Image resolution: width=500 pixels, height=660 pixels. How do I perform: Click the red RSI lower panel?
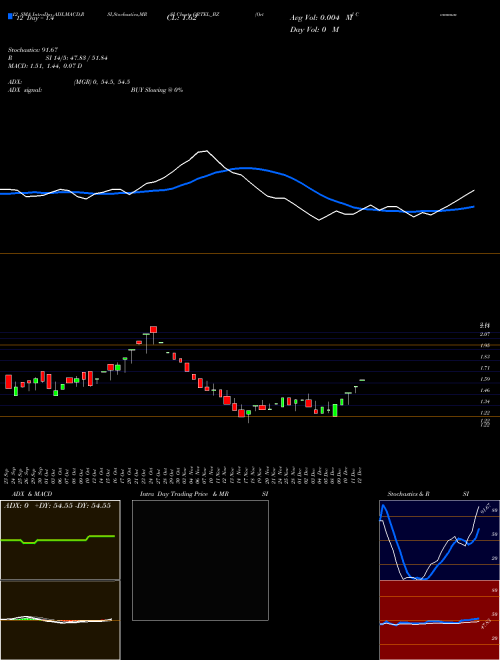(x=440, y=620)
